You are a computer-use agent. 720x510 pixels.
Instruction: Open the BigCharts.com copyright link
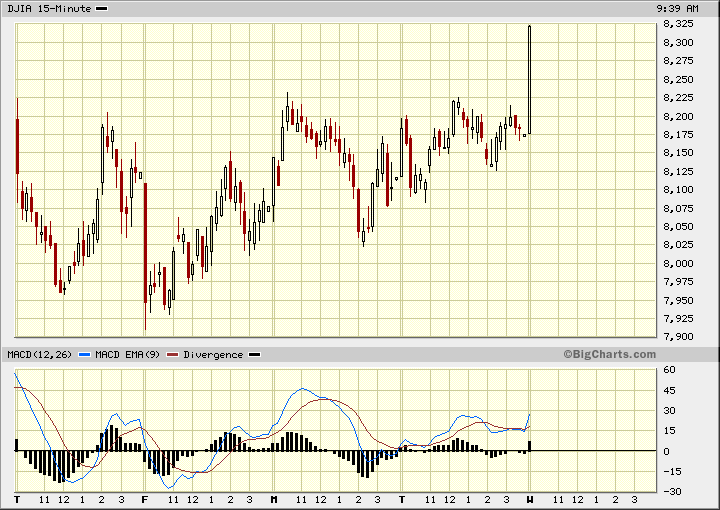tap(609, 354)
